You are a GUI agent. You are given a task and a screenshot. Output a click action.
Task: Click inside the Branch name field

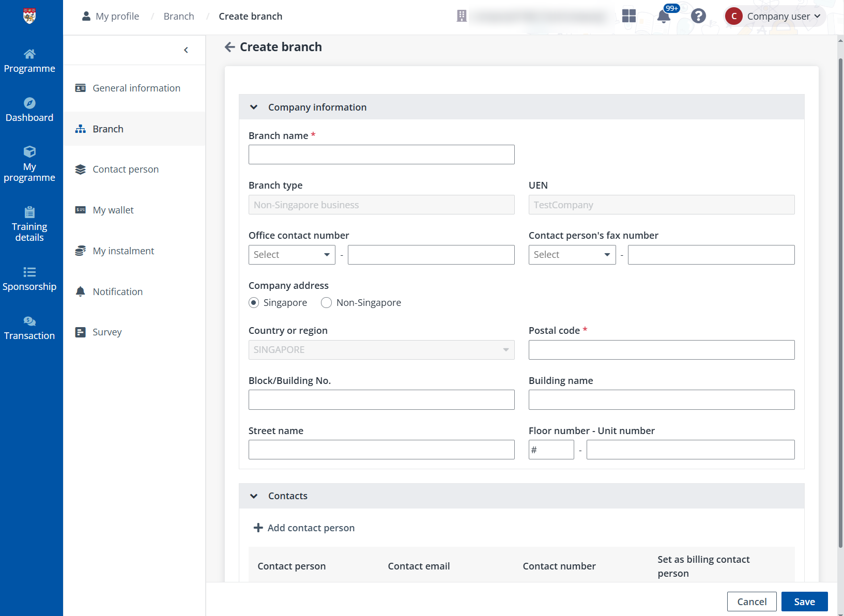381,155
